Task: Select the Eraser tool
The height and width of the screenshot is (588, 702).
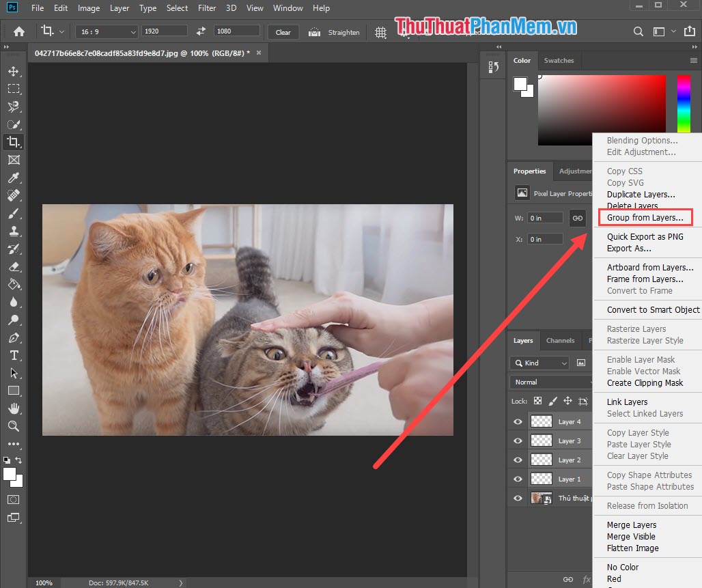Action: click(13, 266)
